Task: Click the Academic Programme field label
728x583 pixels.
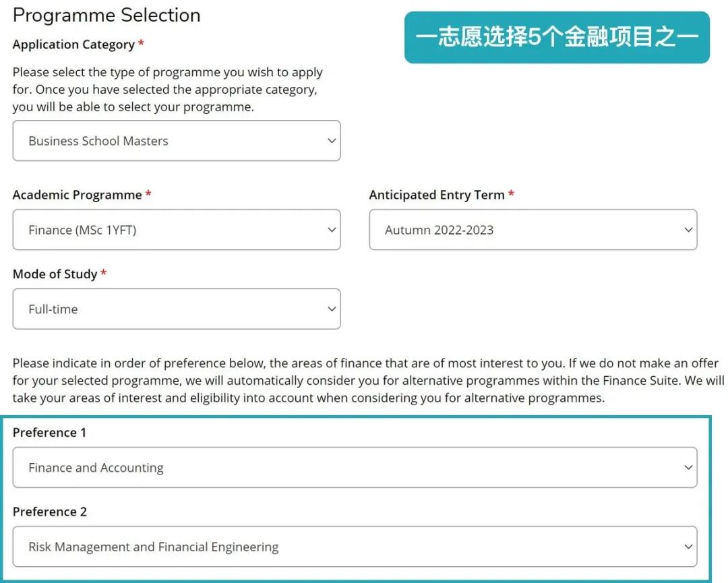Action: (x=77, y=195)
